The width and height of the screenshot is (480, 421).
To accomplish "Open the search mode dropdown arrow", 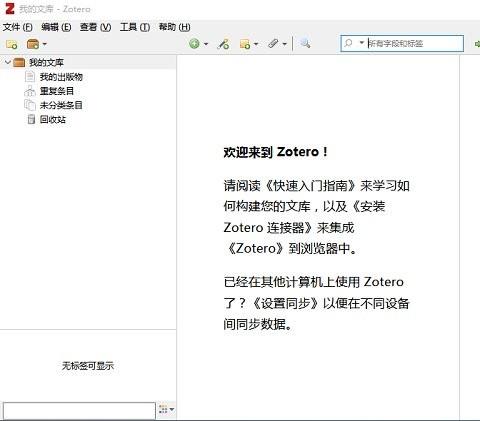I will (x=361, y=43).
